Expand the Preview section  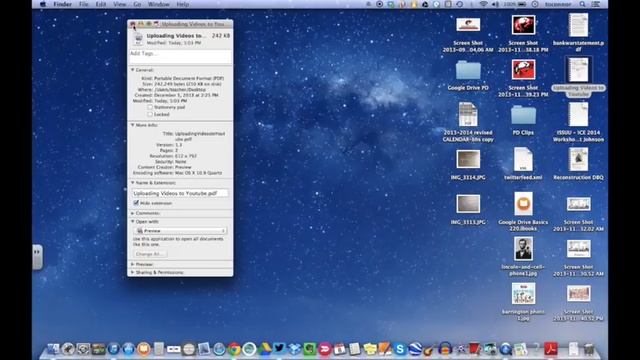pos(132,264)
